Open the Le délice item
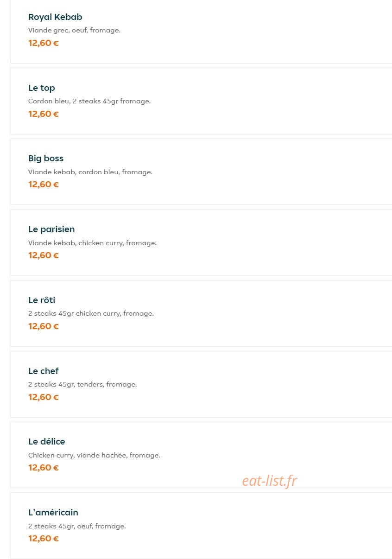Viewport: 392px width, 559px height. [201, 455]
